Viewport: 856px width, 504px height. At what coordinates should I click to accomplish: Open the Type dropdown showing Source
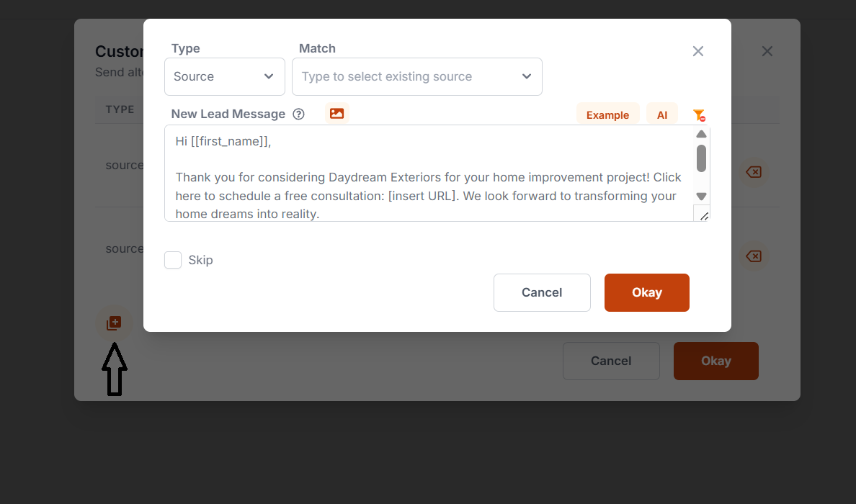[x=224, y=76]
